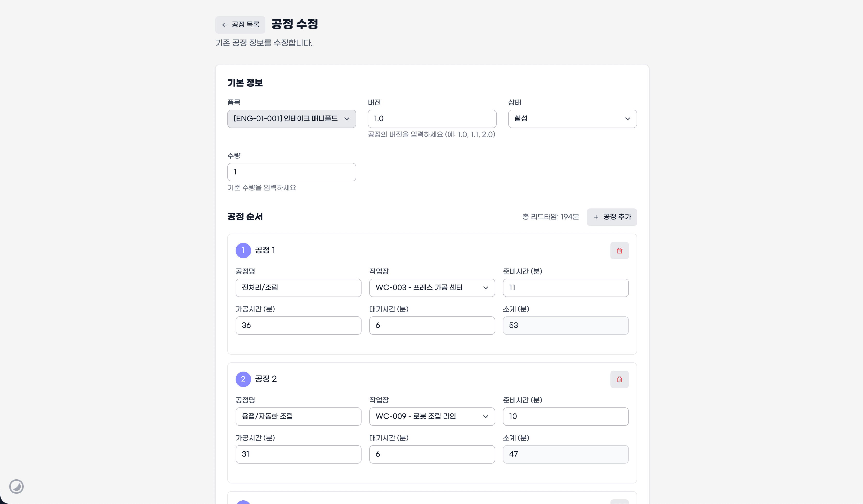Click 가공시간 field with value 31
Image resolution: width=863 pixels, height=504 pixels.
(298, 454)
